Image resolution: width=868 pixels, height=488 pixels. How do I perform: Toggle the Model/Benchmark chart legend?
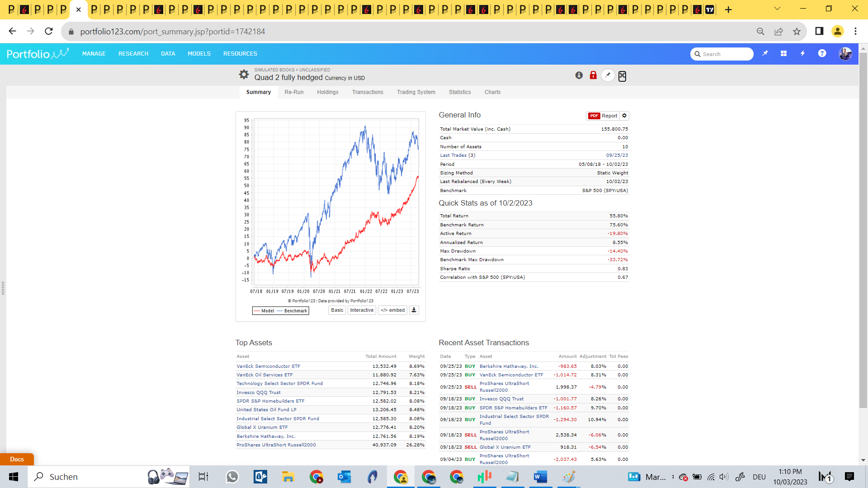click(x=280, y=311)
